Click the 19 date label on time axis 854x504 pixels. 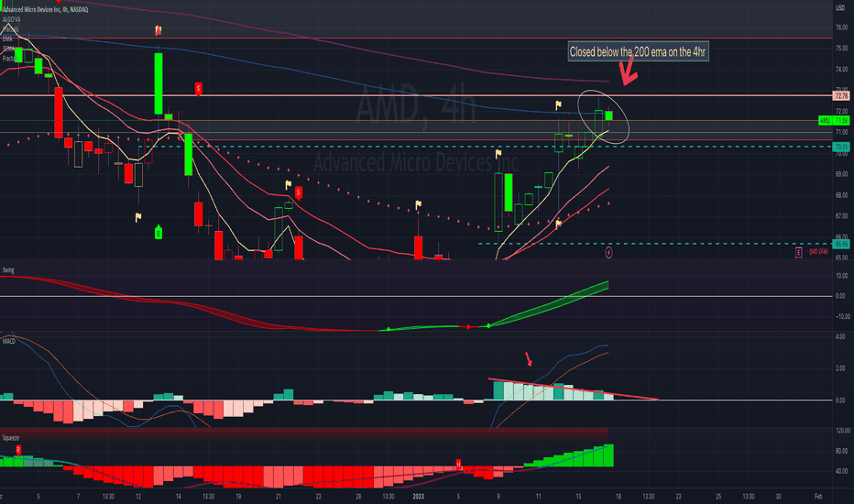238,497
